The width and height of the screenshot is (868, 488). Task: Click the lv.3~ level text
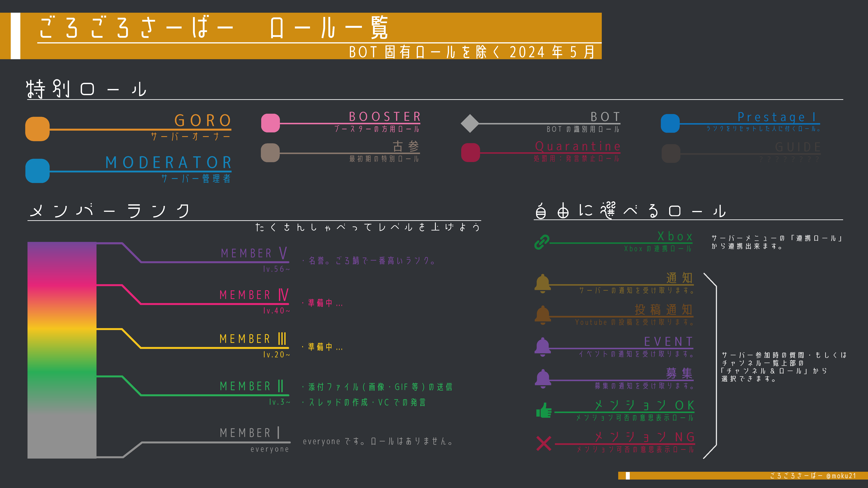(279, 402)
